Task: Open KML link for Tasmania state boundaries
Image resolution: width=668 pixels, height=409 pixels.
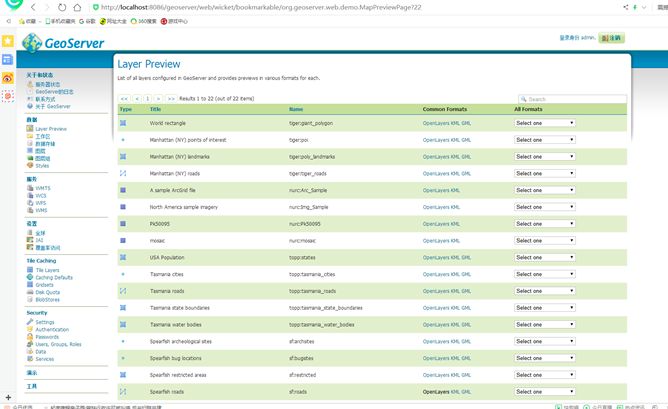Action: [x=455, y=308]
